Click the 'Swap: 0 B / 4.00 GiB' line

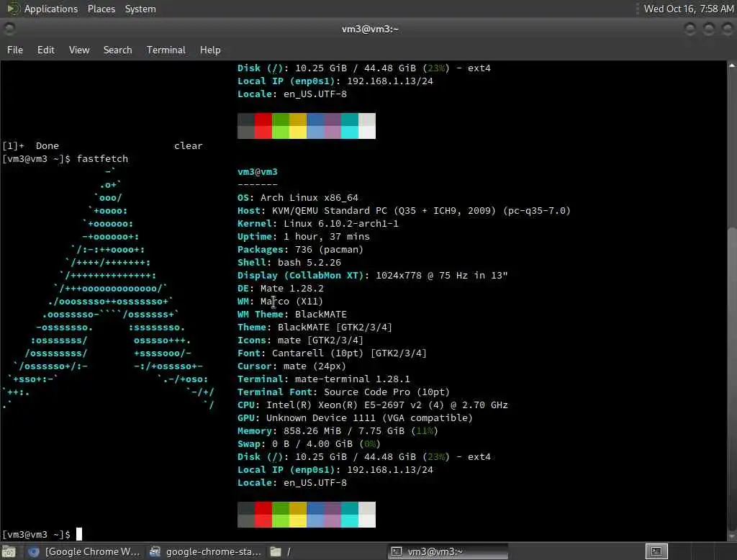pos(309,444)
